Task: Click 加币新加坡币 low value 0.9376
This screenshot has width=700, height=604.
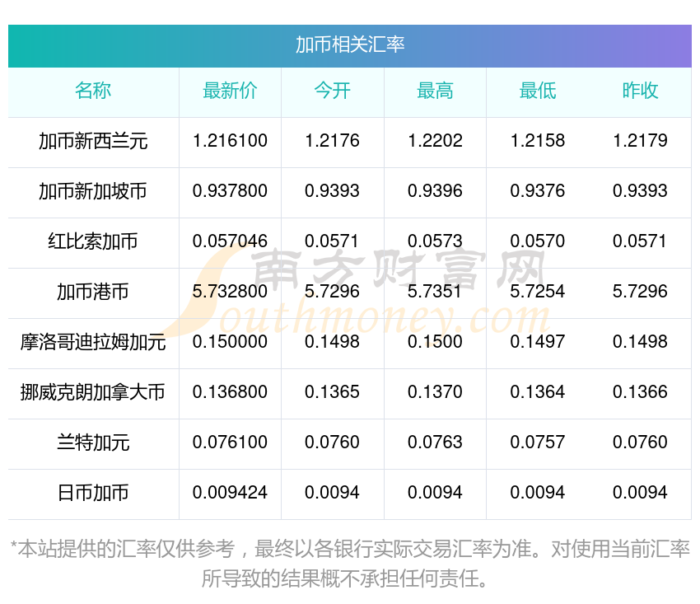Action: coord(538,191)
